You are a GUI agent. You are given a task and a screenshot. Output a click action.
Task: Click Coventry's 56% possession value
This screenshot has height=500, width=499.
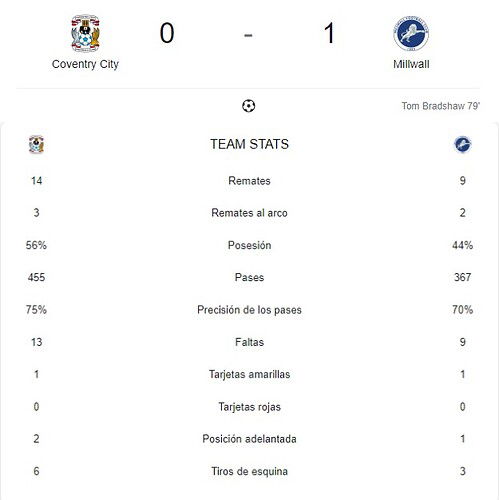coord(36,245)
